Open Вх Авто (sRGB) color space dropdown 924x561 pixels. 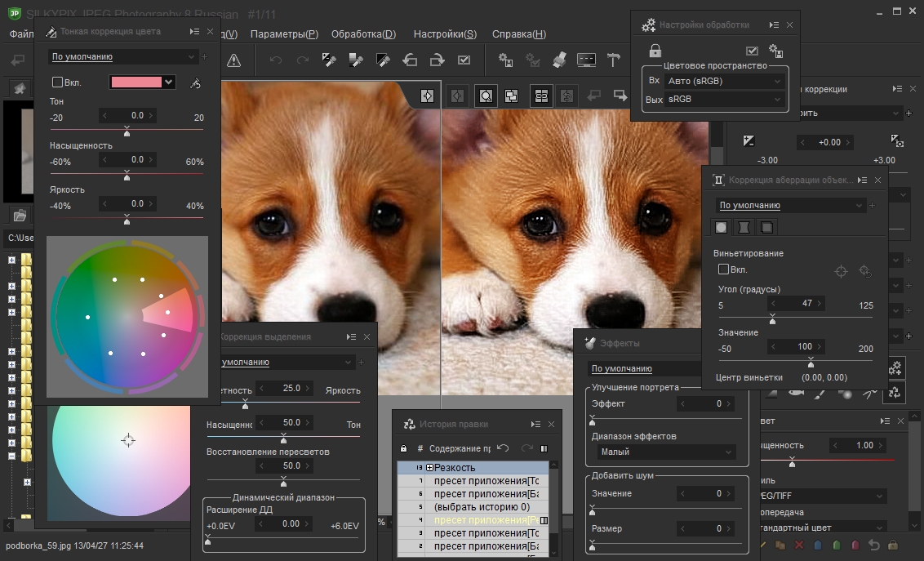[x=724, y=82]
